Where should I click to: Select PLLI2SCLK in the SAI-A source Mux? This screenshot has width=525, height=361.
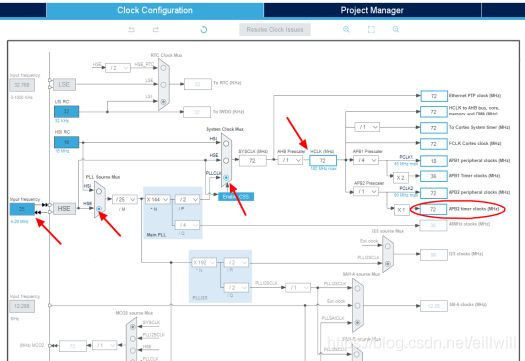[x=357, y=288]
